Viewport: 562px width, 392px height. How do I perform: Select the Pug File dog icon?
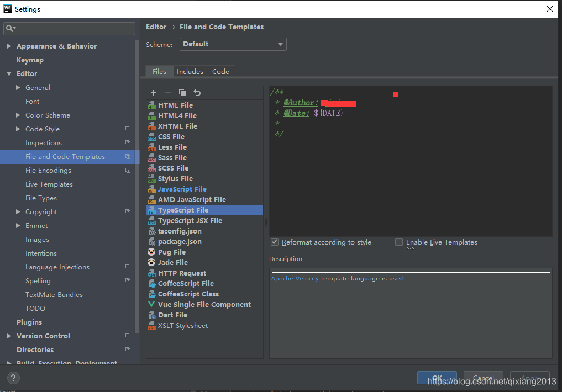pyautogui.click(x=151, y=252)
